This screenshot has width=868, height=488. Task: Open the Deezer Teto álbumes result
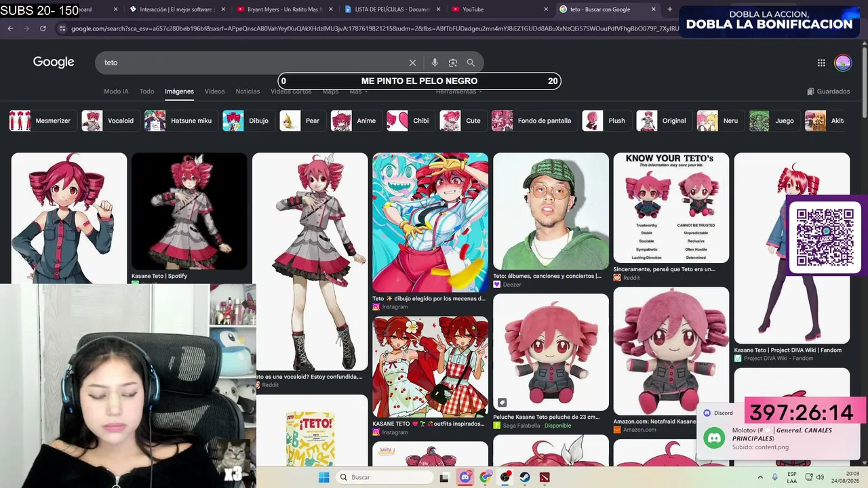(551, 220)
